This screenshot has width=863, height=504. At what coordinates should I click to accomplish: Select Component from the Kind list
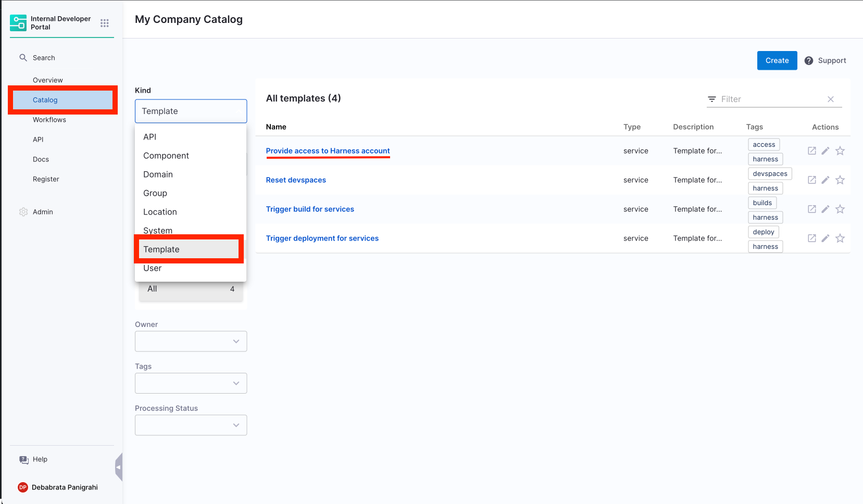166,156
